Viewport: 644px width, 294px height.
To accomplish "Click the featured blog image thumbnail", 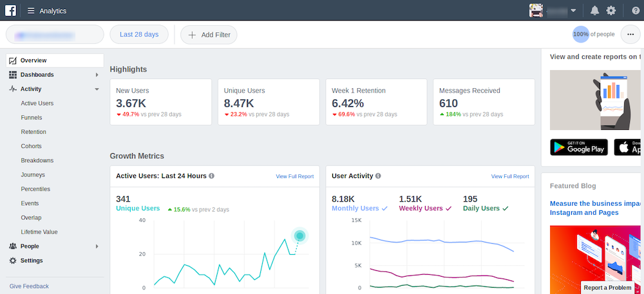I will (596, 259).
